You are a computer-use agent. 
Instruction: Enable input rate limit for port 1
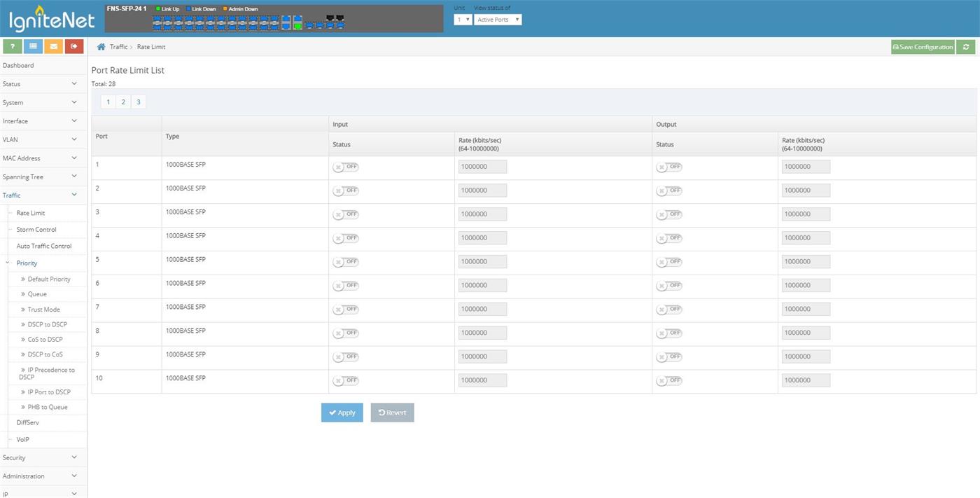pyautogui.click(x=346, y=167)
